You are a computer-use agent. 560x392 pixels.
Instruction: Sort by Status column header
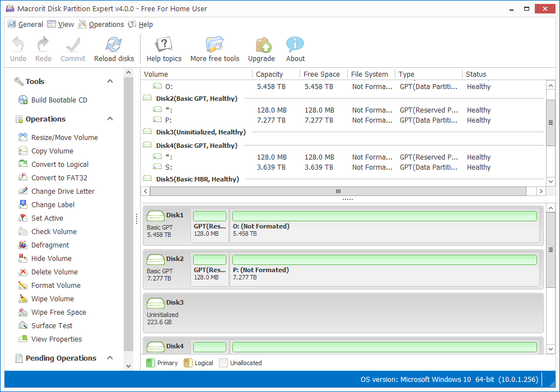click(503, 74)
